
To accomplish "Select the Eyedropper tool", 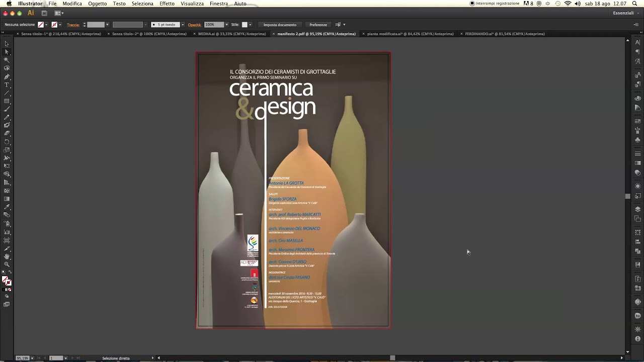I will click(7, 207).
